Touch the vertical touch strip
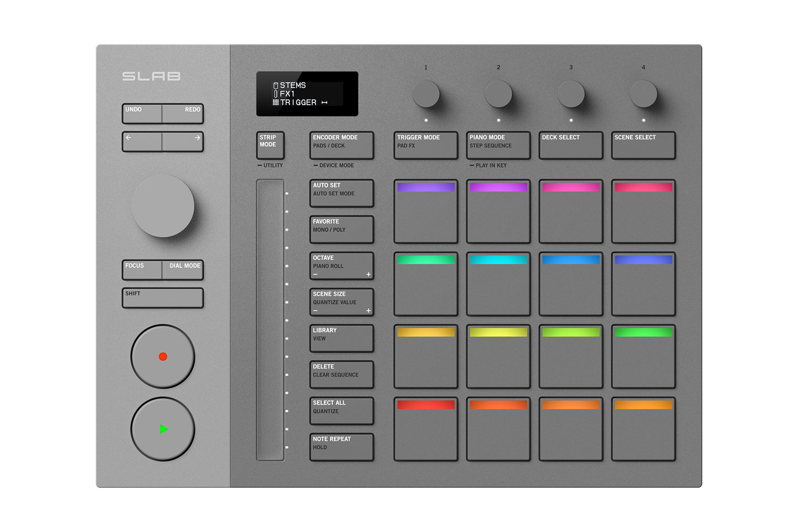Image resolution: width=798 pixels, height=532 pixels. pos(270,319)
